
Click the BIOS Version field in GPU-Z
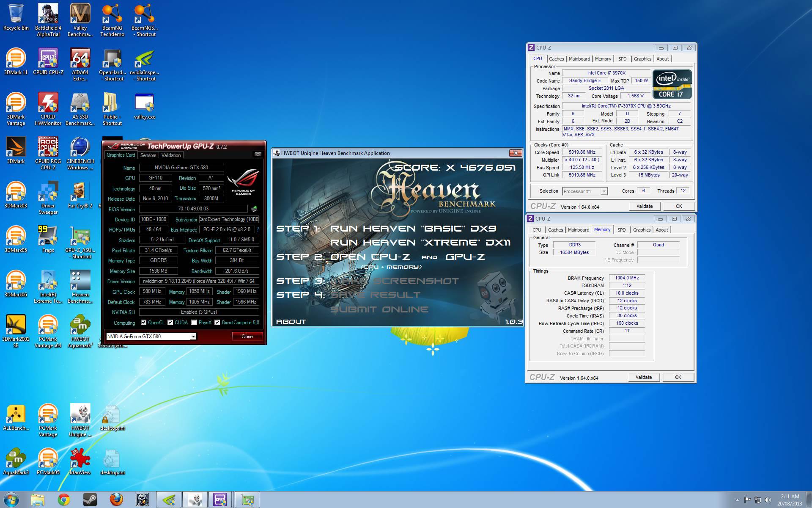pyautogui.click(x=193, y=209)
